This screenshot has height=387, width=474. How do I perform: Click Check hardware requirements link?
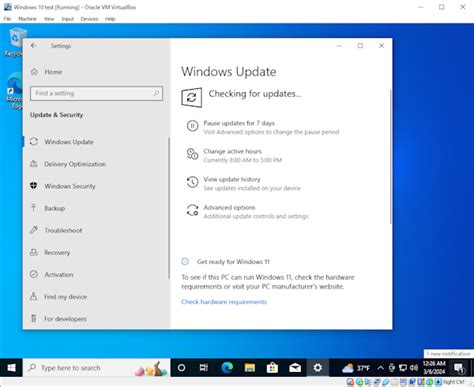tap(224, 302)
